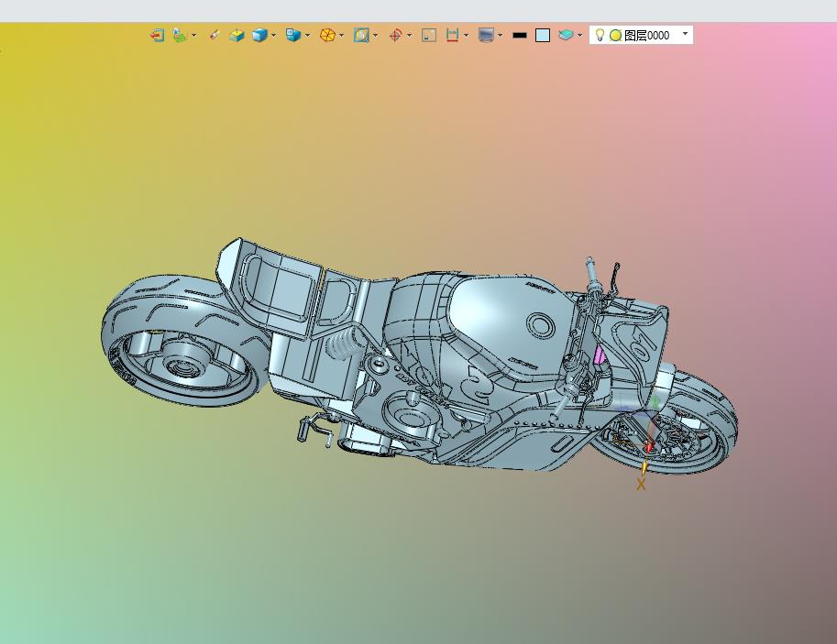
Task: Click the yellow circle layer status icon
Action: (615, 36)
